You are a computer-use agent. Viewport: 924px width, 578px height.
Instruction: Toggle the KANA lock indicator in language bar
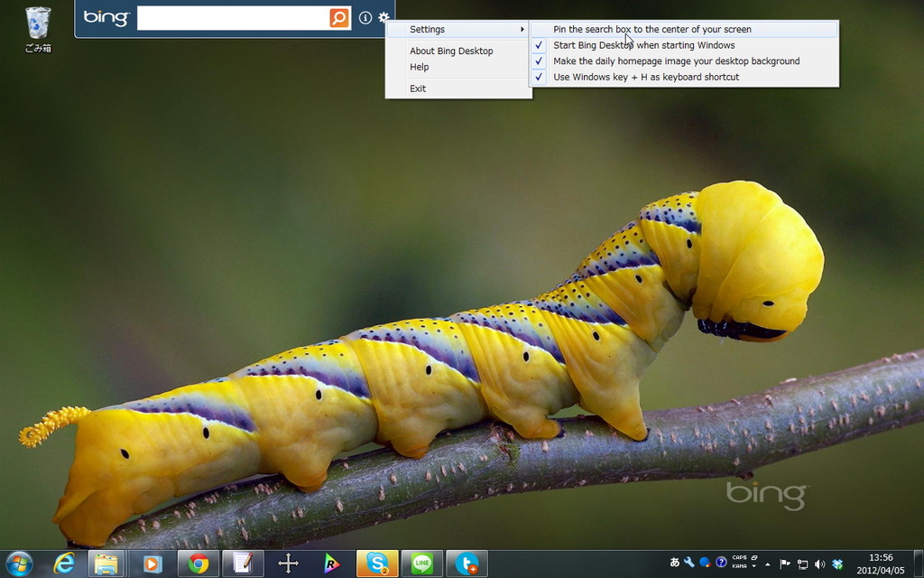[x=739, y=566]
